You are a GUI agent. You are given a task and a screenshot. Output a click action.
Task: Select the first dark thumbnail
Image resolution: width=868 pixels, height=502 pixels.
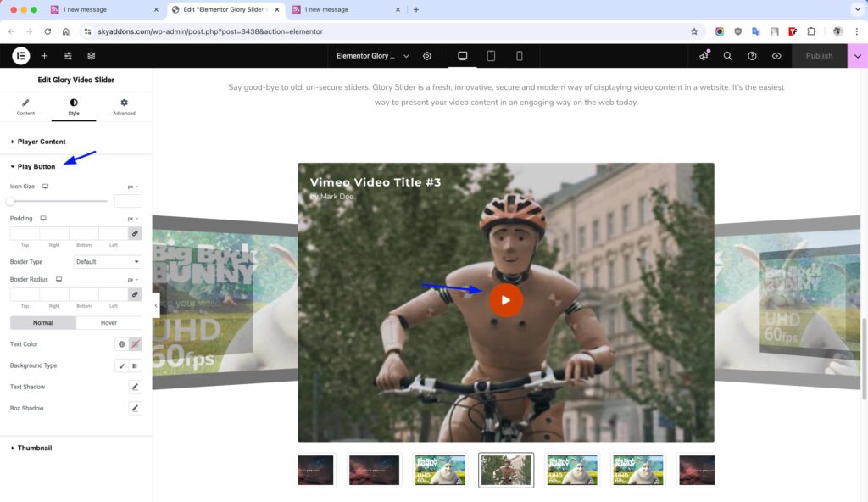(x=315, y=470)
